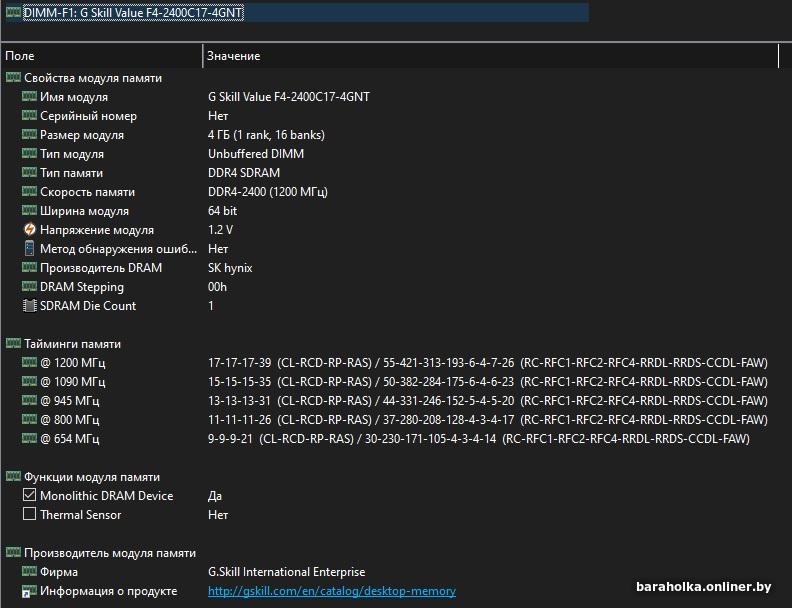The width and height of the screenshot is (792, 608).
Task: Select the 9-9-9-21 timings value
Action: click(478, 439)
